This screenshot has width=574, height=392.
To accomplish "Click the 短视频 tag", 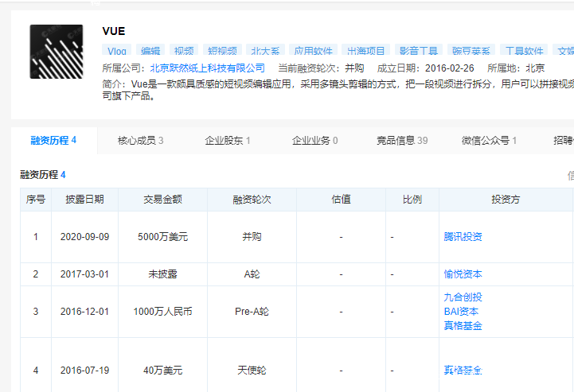I will 222,50.
